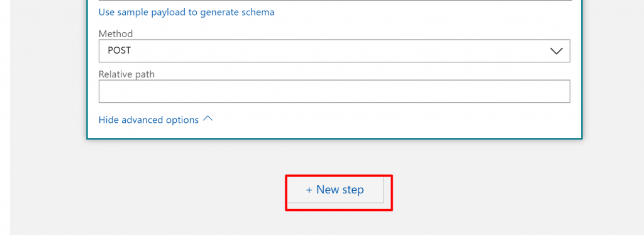Click Use sample payload to generate schema
644x235 pixels.
(186, 13)
